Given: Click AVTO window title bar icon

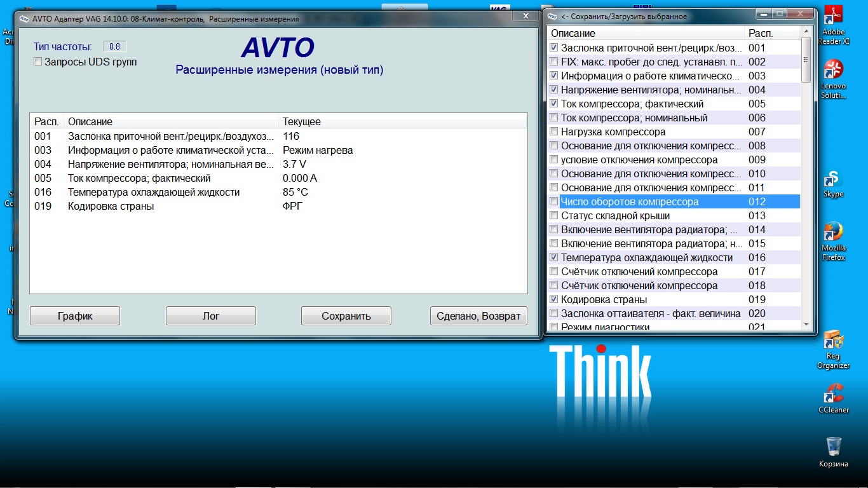Looking at the screenshot, I should pos(24,19).
